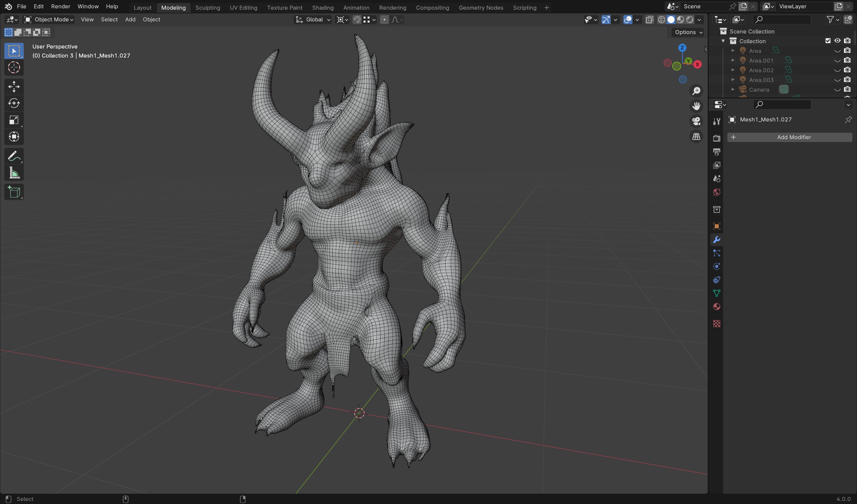Select the Select Box tool
857x504 pixels.
[14, 51]
